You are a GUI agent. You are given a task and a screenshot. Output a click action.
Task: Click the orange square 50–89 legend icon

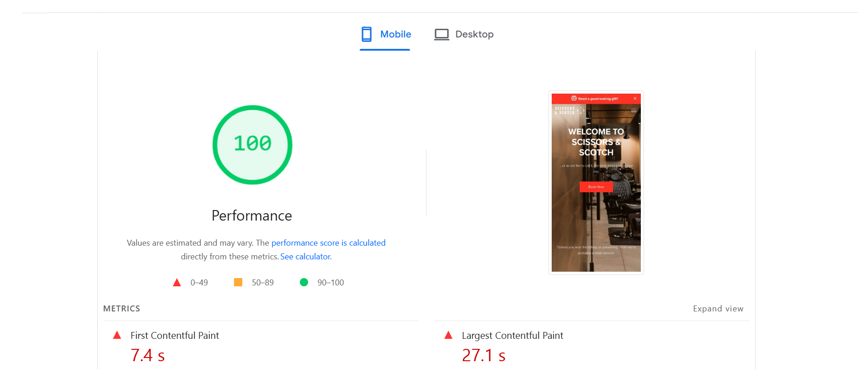click(238, 282)
